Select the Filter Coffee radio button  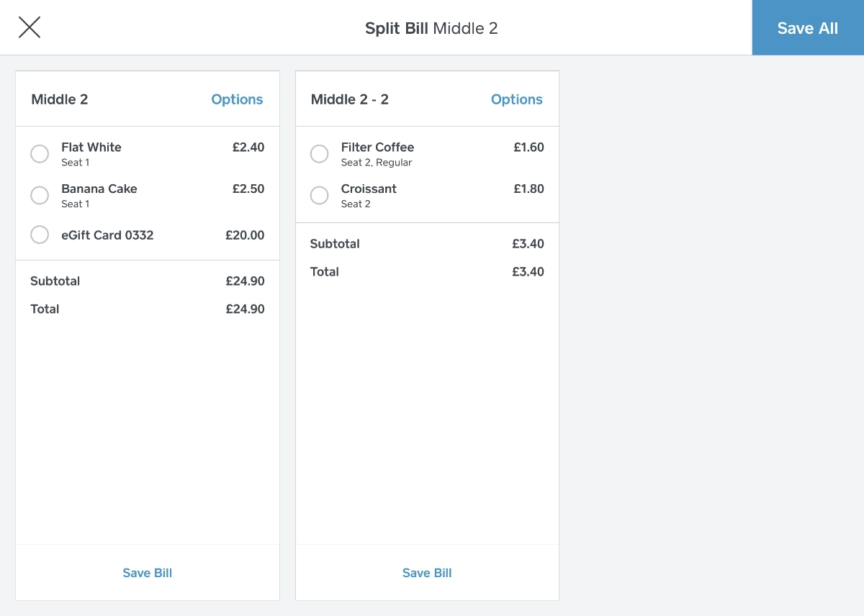click(x=319, y=154)
